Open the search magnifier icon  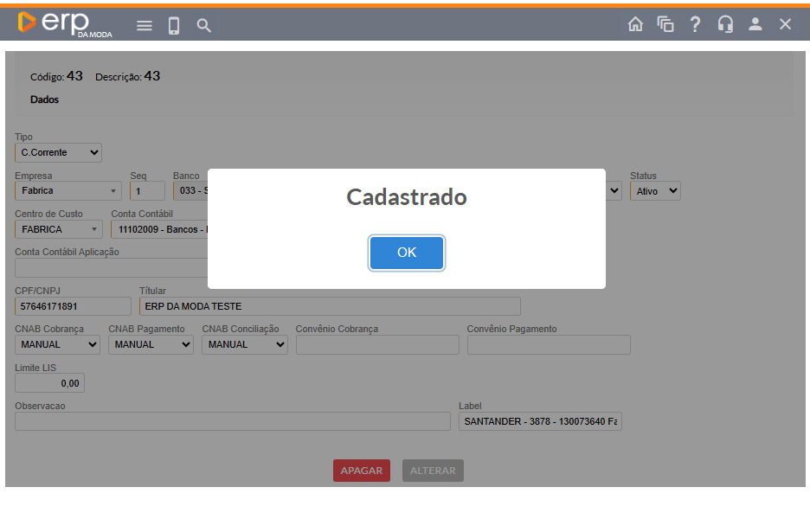click(x=204, y=26)
